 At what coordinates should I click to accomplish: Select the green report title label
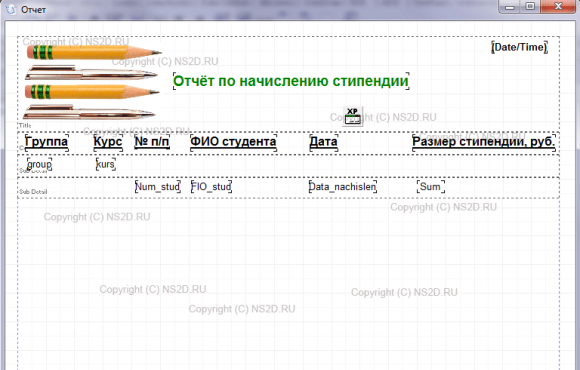(291, 81)
